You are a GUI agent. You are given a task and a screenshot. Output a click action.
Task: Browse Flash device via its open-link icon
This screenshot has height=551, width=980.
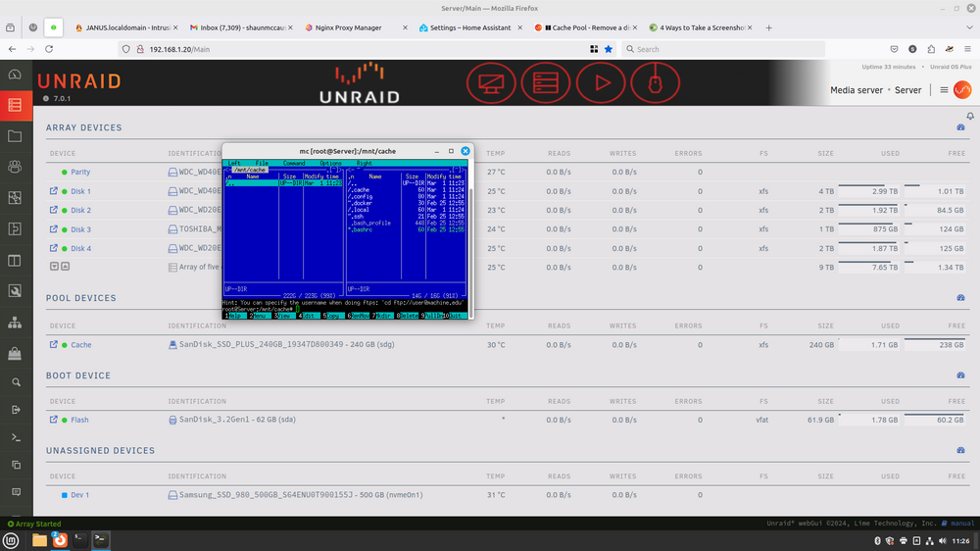[x=54, y=420]
